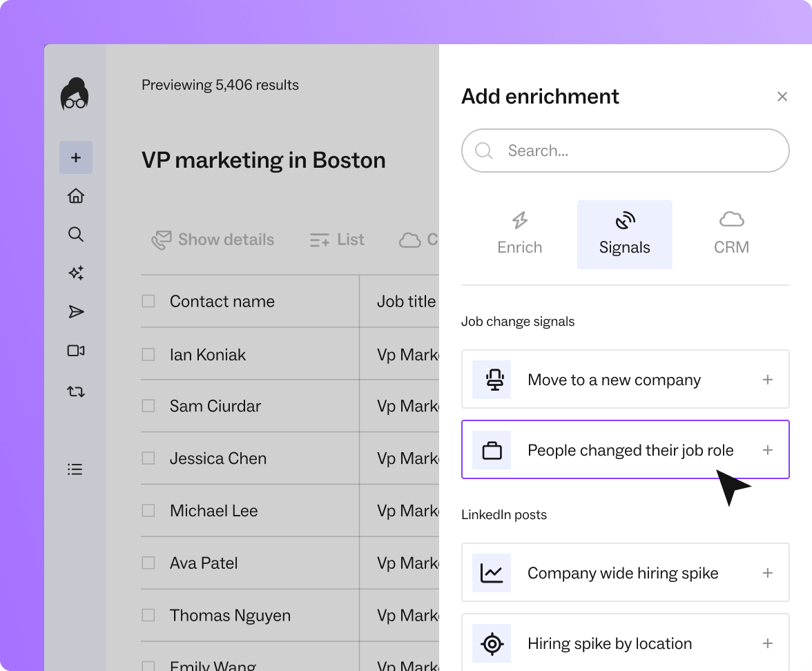Click the Show details button
The image size is (812, 671).
213,240
